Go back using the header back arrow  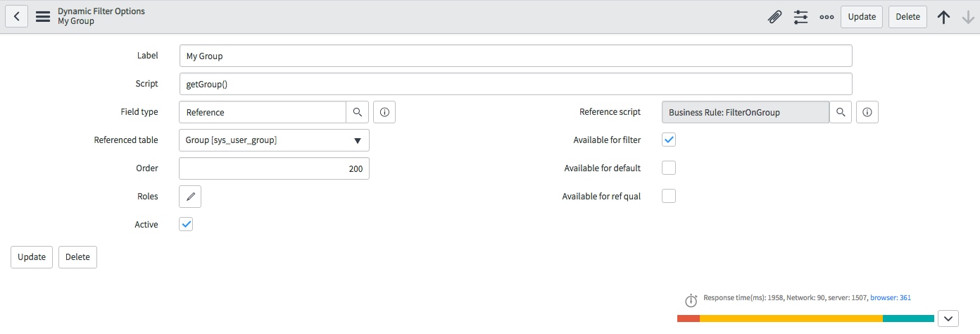(17, 16)
